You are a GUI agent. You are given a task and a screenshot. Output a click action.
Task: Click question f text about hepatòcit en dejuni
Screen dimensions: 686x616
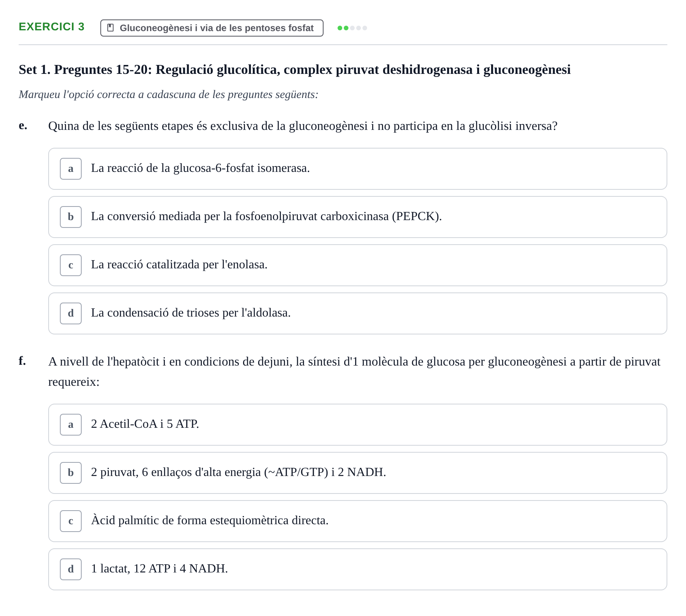[x=354, y=372]
